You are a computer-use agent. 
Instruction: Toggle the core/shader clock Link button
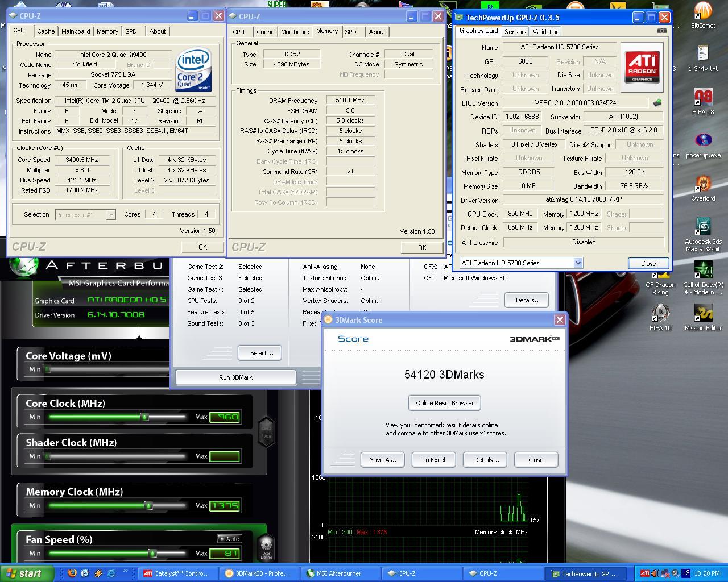pyautogui.click(x=266, y=432)
